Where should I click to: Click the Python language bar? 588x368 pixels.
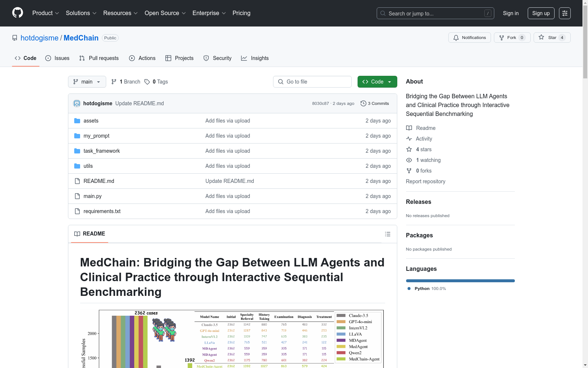460,281
